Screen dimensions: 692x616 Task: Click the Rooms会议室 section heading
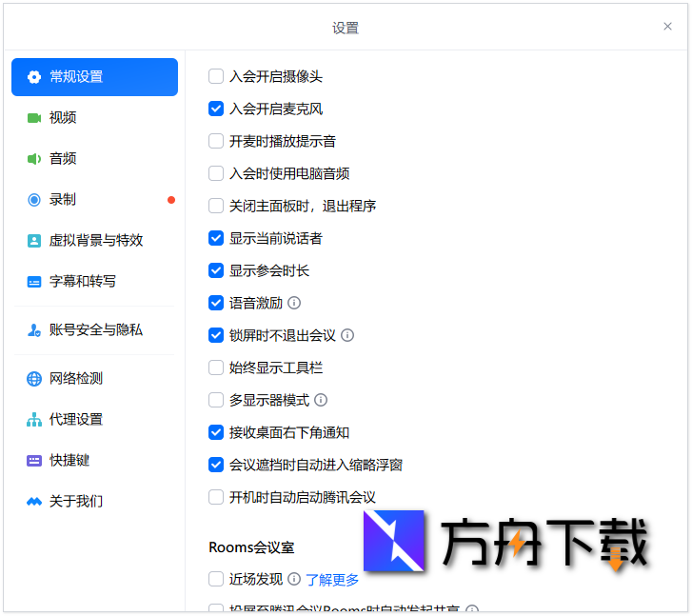pos(251,547)
